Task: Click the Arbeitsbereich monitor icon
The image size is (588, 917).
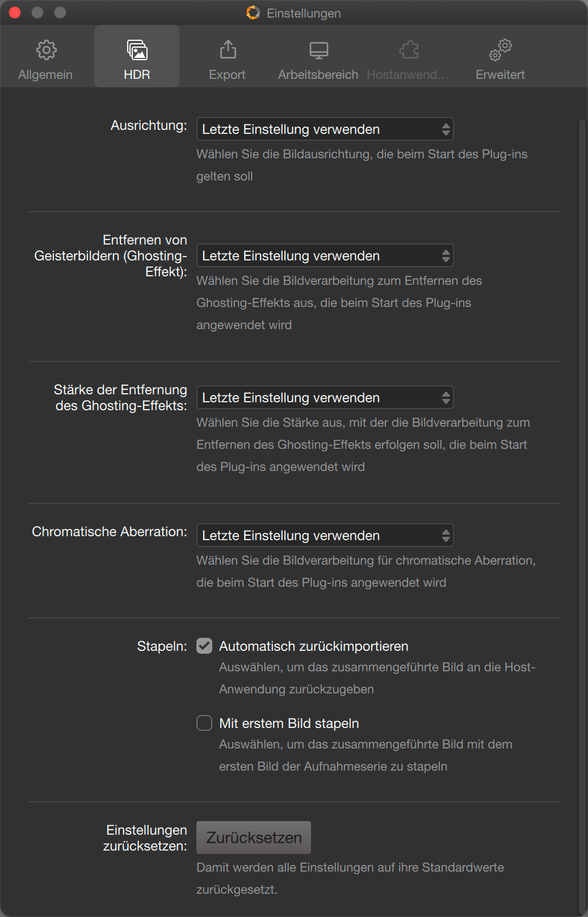Action: pyautogui.click(x=318, y=51)
